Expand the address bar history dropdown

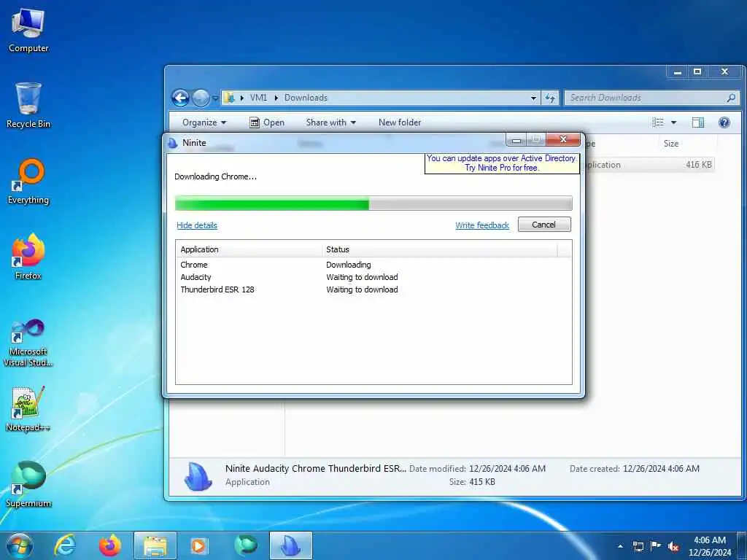click(x=533, y=98)
